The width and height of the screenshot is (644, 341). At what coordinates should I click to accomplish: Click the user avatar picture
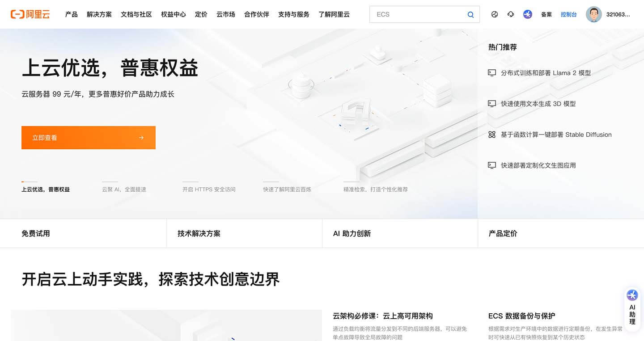[594, 14]
